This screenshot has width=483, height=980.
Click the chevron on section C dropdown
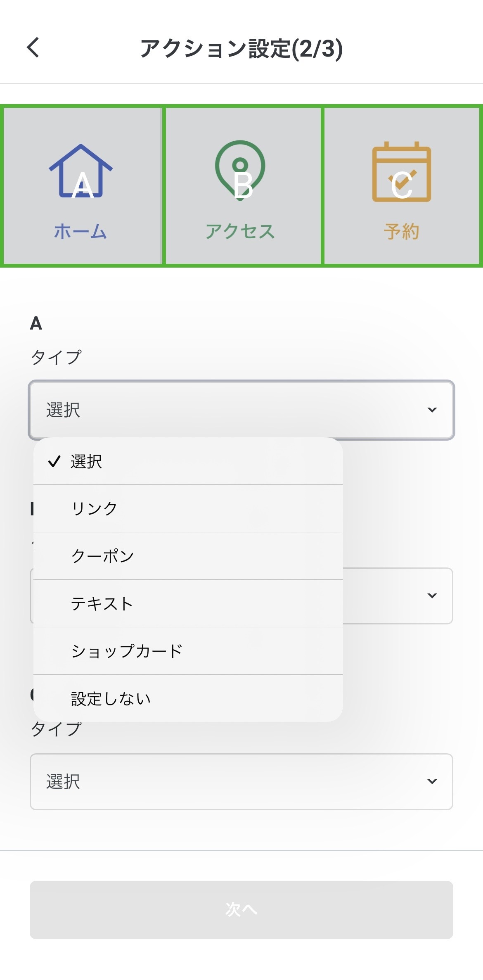pos(432,781)
